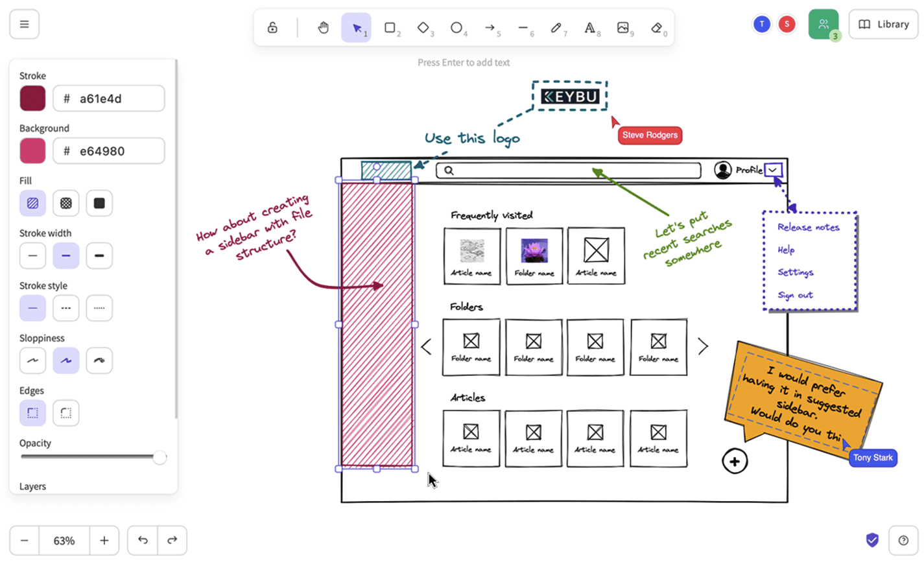The width and height of the screenshot is (924, 564).
Task: Select the Diamond tool
Action: 425,27
